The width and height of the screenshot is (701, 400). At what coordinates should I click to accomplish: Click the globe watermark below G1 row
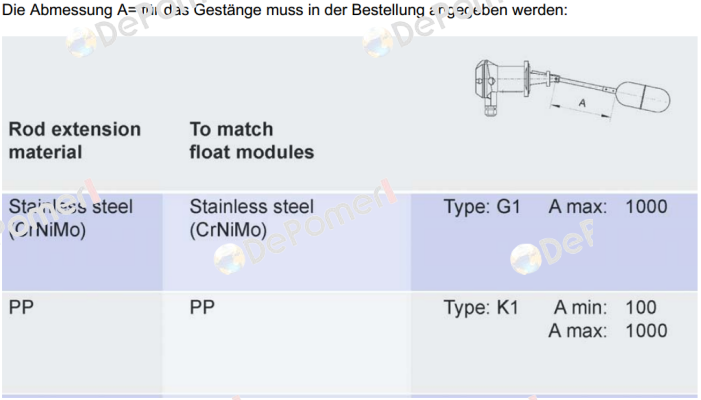point(526,259)
